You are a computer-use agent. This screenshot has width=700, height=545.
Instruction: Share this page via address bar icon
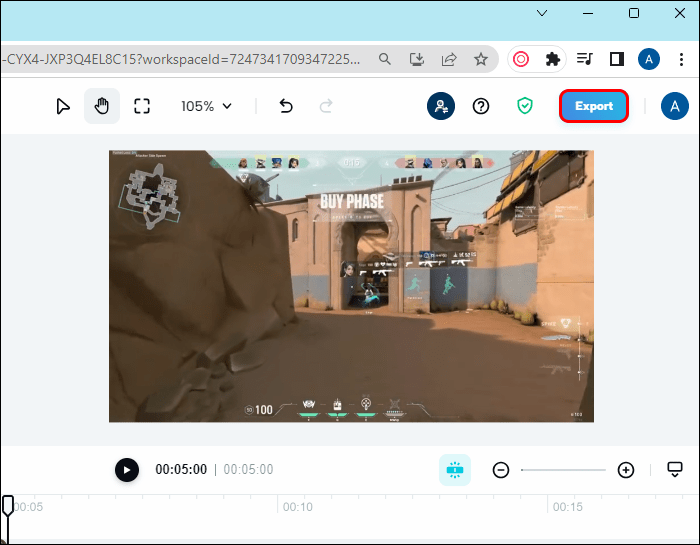(449, 59)
